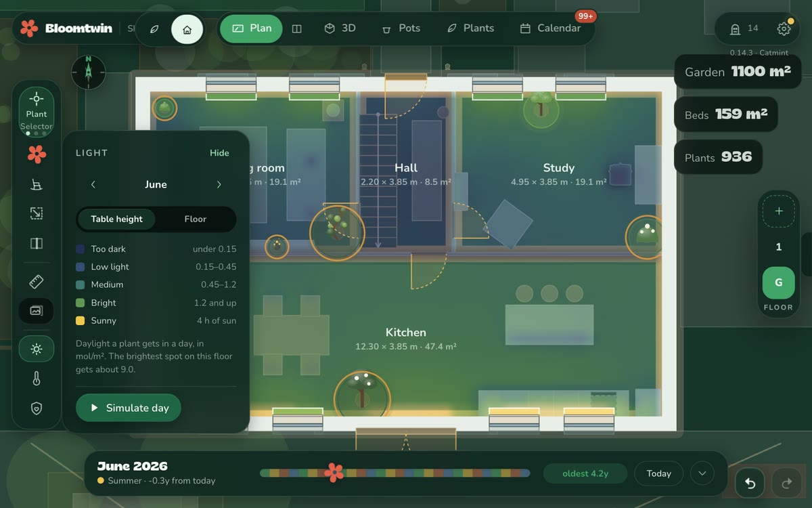Activate the ruler measure tool
The image size is (812, 508).
(37, 281)
